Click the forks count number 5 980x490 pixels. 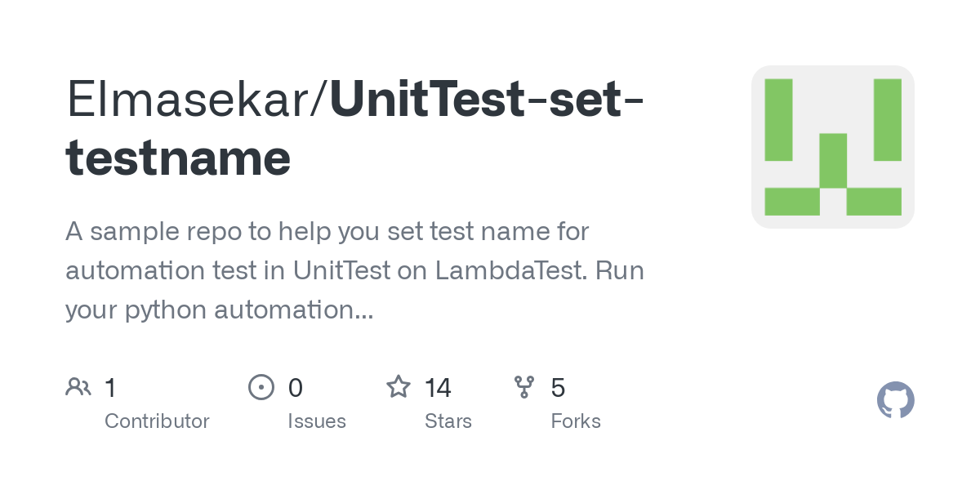(559, 387)
